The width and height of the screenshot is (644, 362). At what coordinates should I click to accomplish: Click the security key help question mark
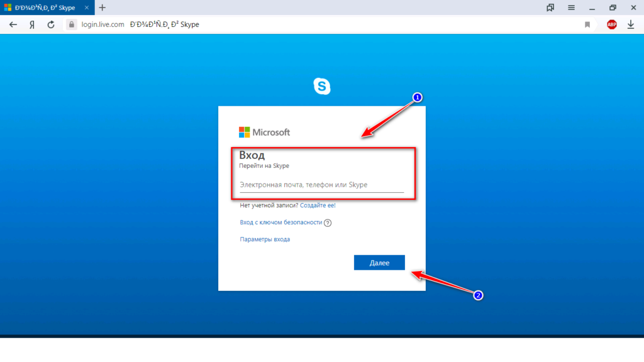328,222
